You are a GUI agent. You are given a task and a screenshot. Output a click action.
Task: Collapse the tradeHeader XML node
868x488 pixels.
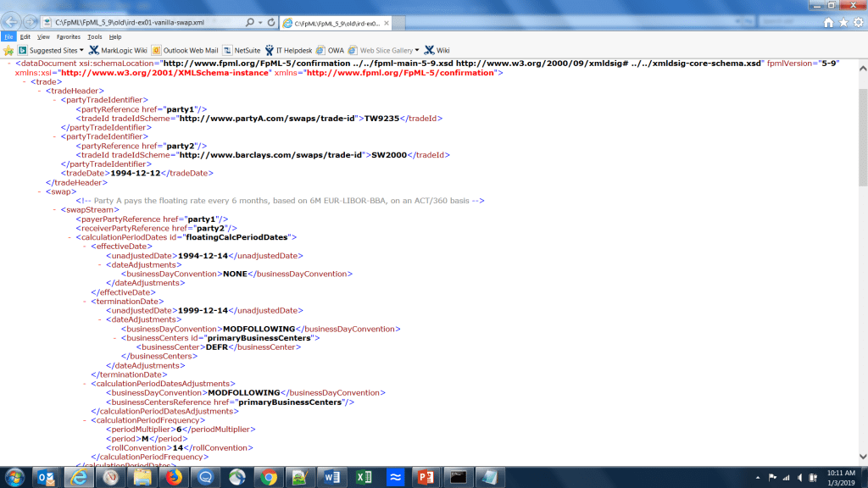coord(39,91)
